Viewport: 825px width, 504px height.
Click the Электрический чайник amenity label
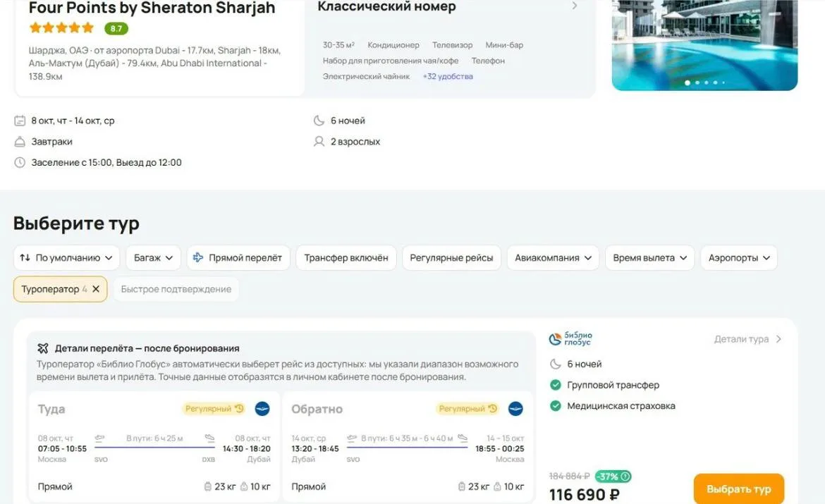(366, 76)
